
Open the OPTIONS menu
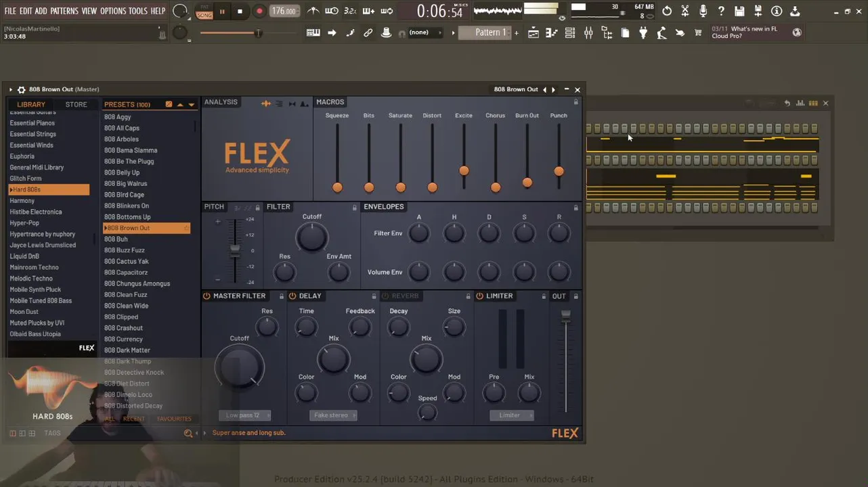[113, 11]
